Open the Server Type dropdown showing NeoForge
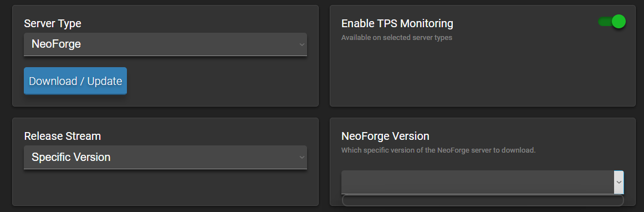 pyautogui.click(x=166, y=44)
